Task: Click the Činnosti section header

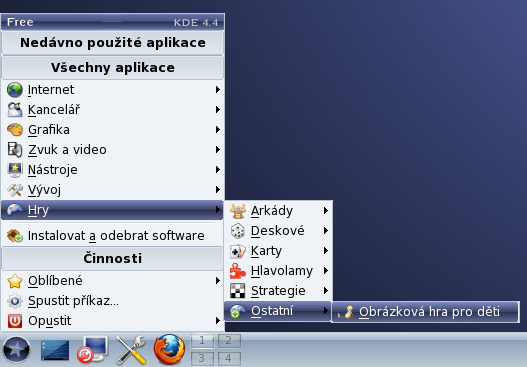Action: coord(113,258)
